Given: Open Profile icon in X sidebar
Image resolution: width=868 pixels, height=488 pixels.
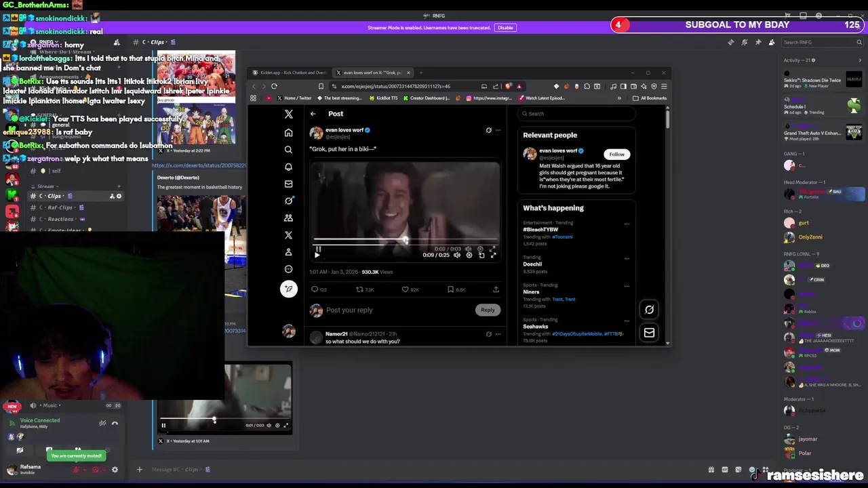Looking at the screenshot, I should [288, 251].
